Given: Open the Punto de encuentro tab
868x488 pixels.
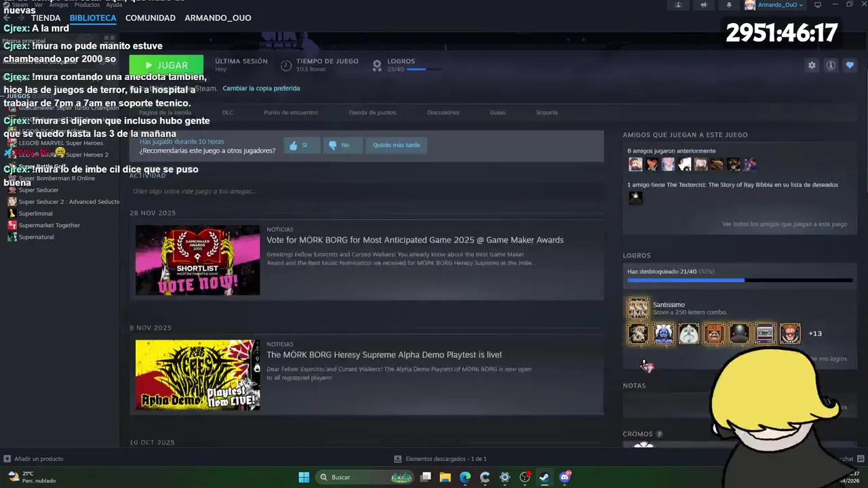Looking at the screenshot, I should pos(290,113).
